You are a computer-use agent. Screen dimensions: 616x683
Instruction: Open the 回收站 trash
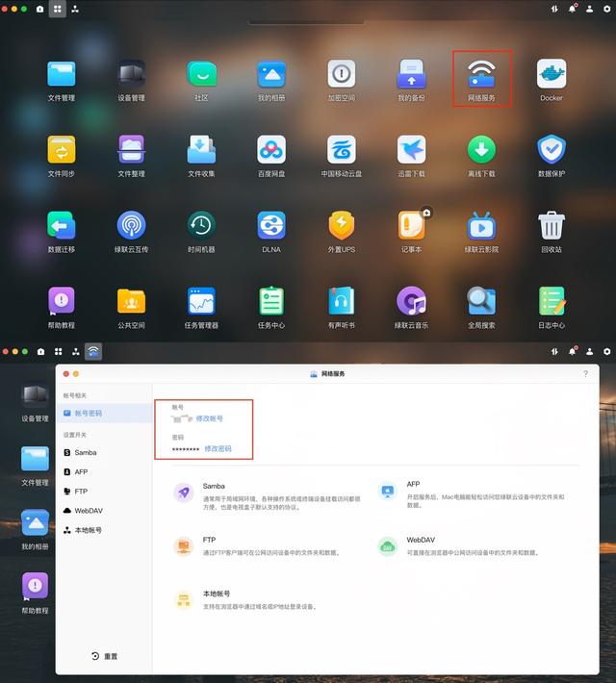(552, 231)
